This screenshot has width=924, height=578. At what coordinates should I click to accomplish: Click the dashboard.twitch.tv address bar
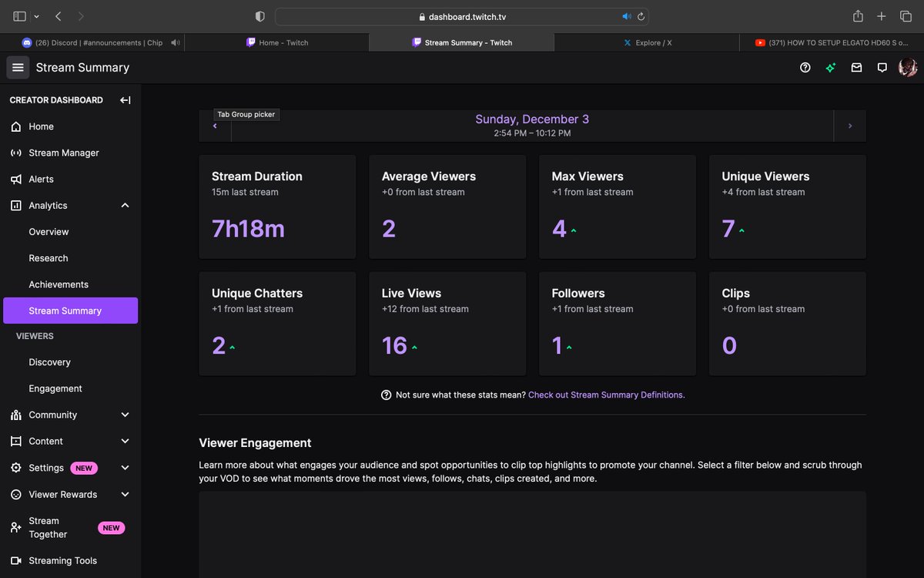pyautogui.click(x=462, y=16)
